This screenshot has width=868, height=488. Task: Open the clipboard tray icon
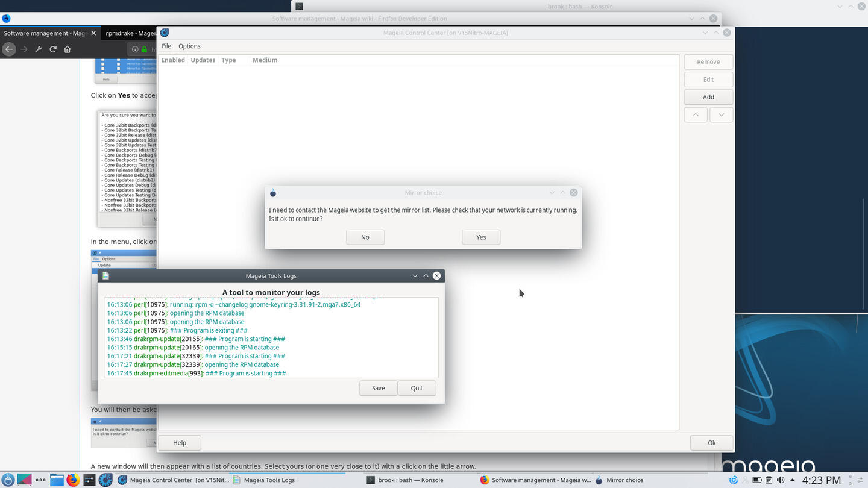769,480
